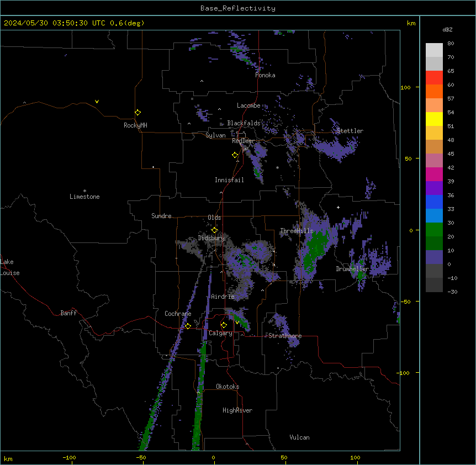Viewport: 476px width, 465px height.
Task: Click the slate-blue 0-10 dBZ legend swatch
Action: [434, 257]
